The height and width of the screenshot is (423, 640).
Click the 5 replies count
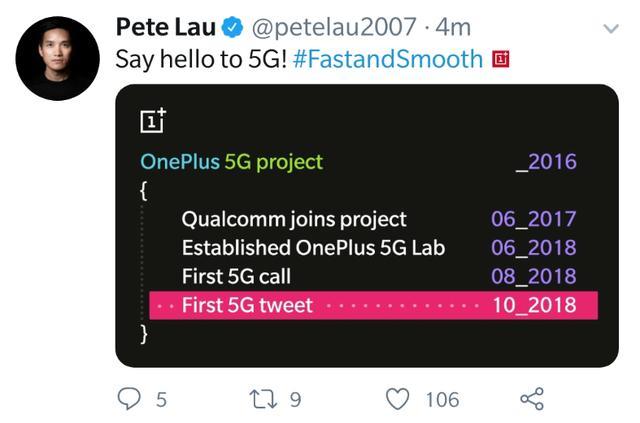161,400
